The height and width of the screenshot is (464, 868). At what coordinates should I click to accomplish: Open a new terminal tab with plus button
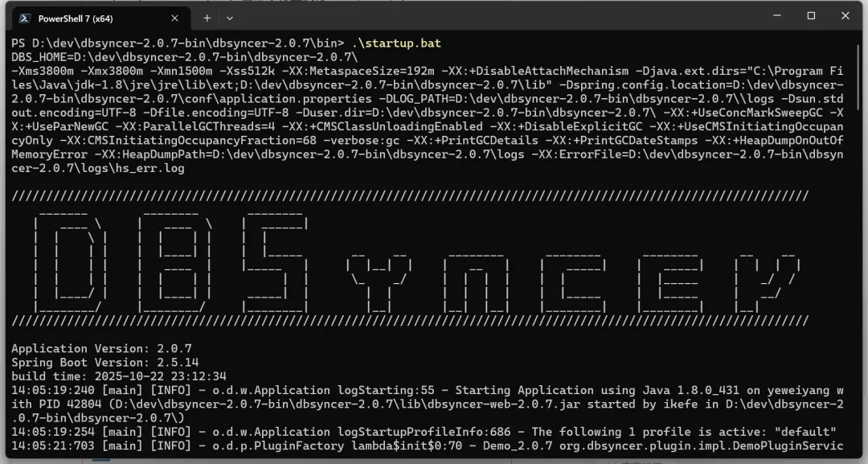[207, 18]
